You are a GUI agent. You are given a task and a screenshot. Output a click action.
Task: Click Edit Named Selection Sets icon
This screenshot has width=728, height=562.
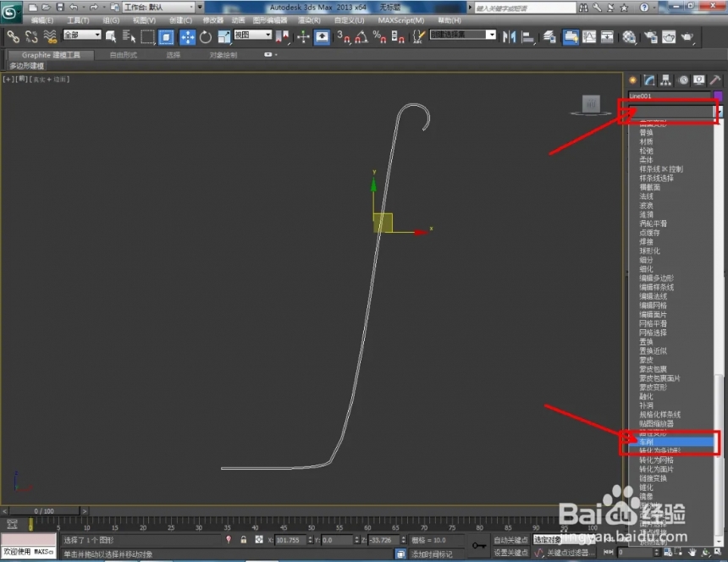[x=419, y=36]
